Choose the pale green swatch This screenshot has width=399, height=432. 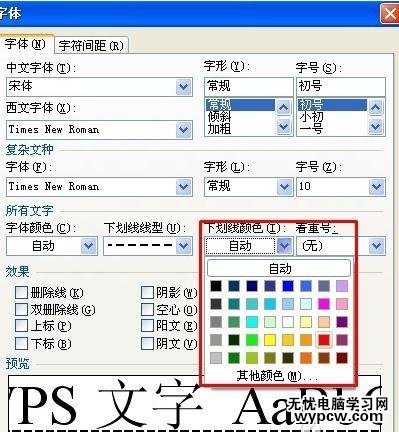pyautogui.click(x=270, y=322)
